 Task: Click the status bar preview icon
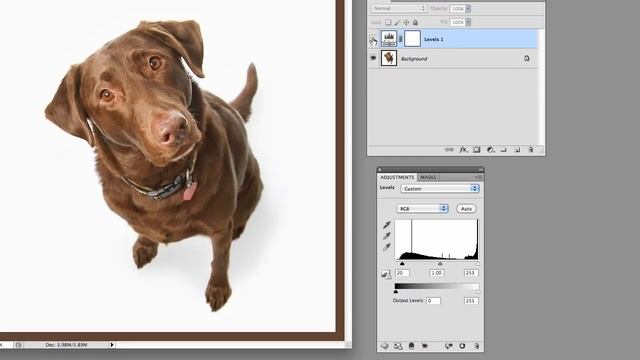tap(18, 345)
